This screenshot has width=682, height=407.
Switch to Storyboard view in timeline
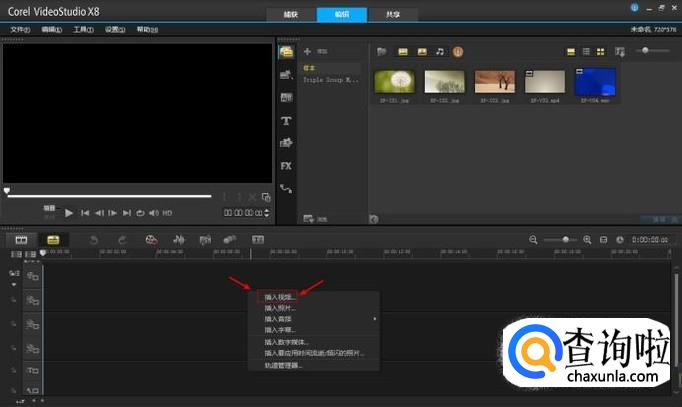coord(20,239)
